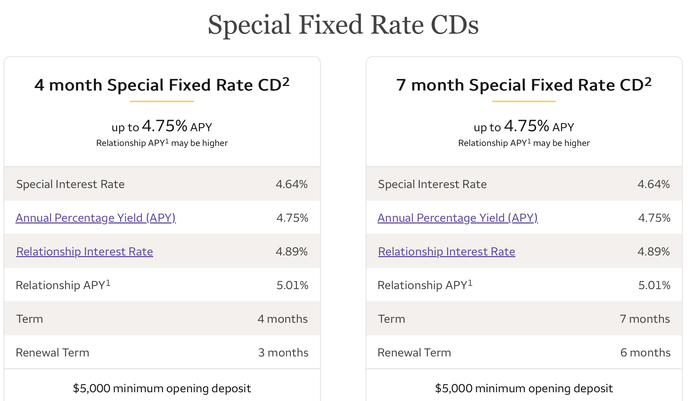The height and width of the screenshot is (401, 690).
Task: Click the 5.01% Relationship APY in 7 month card
Action: coord(654,285)
